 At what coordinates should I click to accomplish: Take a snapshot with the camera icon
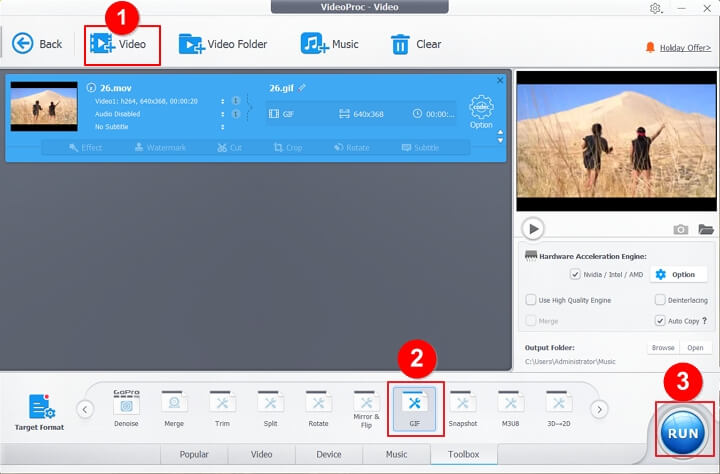point(681,229)
